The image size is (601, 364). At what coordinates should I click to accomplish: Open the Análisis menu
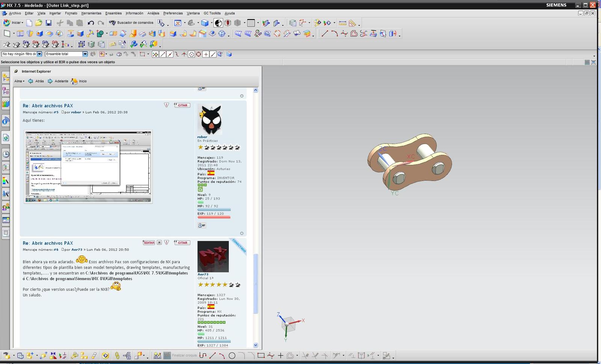[153, 13]
